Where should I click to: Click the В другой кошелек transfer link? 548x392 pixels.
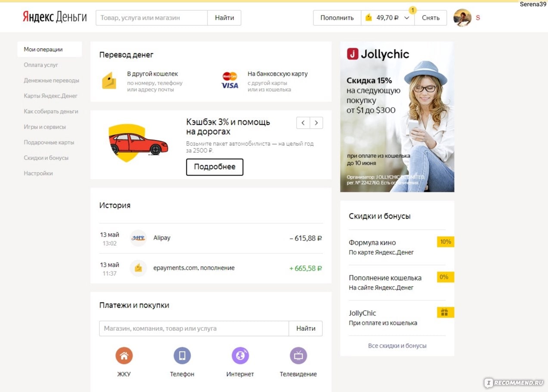152,74
